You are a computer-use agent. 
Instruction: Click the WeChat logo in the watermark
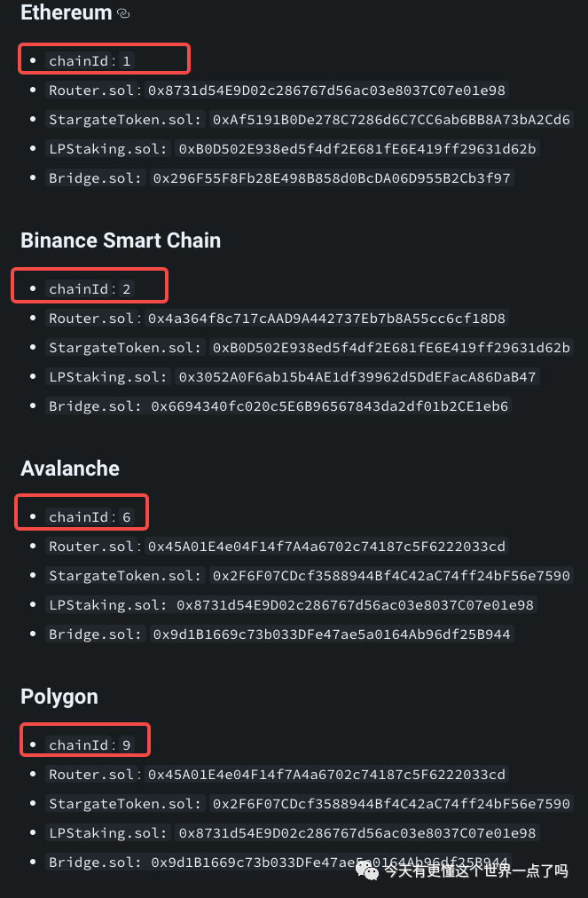(x=367, y=871)
